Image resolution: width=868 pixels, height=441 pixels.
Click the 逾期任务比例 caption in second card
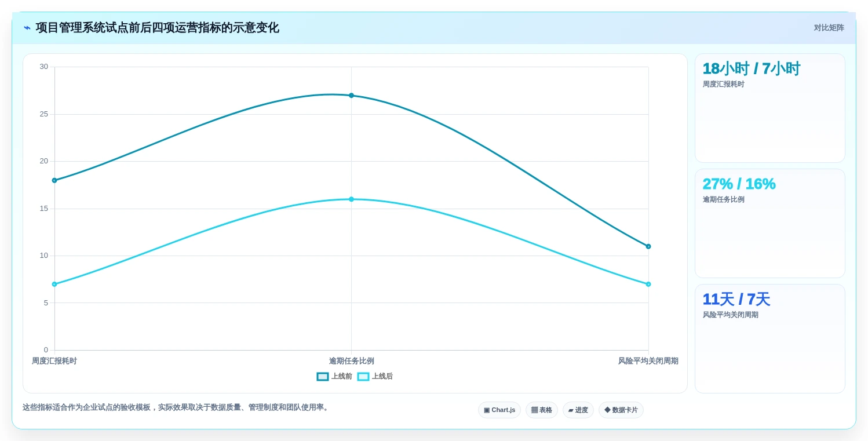pyautogui.click(x=723, y=200)
